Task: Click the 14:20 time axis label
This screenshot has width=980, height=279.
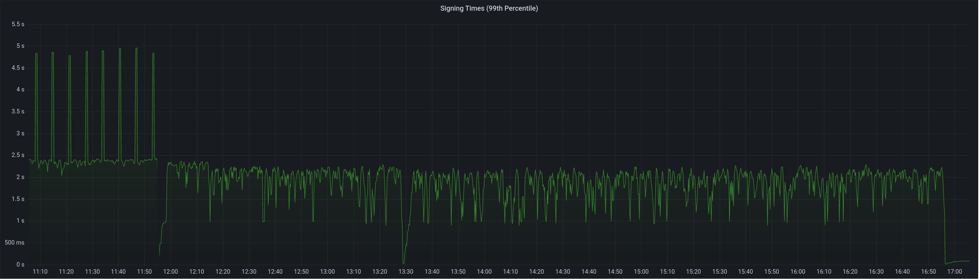Action: [536, 272]
